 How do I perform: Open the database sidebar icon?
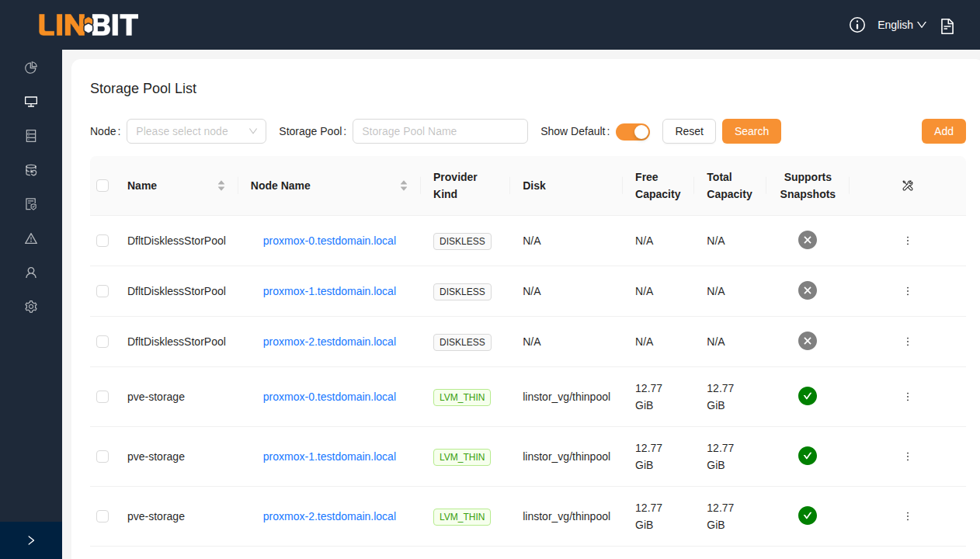click(x=31, y=170)
